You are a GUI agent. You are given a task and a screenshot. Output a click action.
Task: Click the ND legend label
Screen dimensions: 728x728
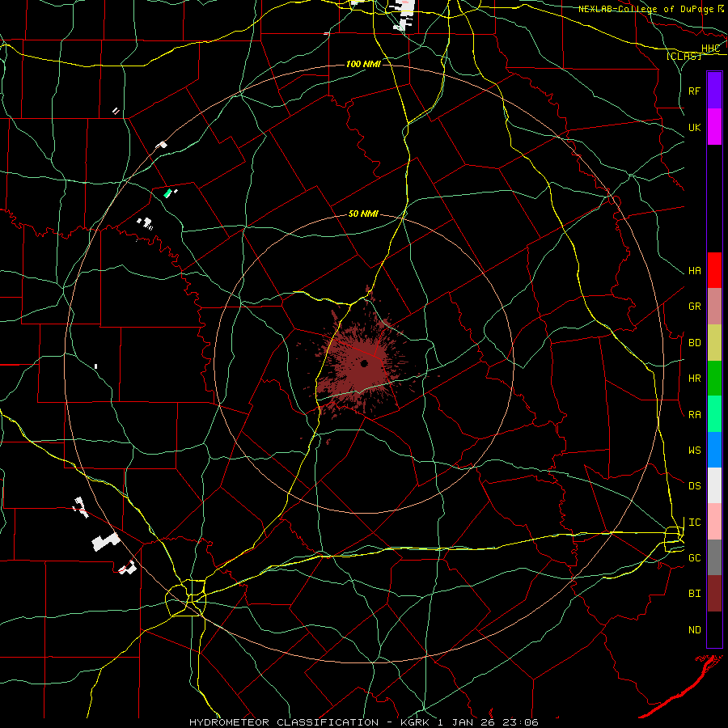694,630
